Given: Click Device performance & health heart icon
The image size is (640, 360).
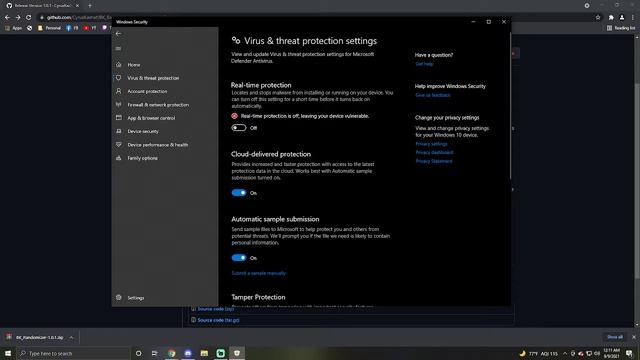Looking at the screenshot, I should pos(119,144).
